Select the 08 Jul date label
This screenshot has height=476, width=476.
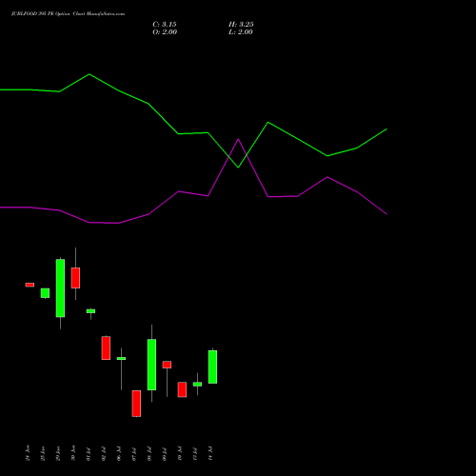coord(149,454)
